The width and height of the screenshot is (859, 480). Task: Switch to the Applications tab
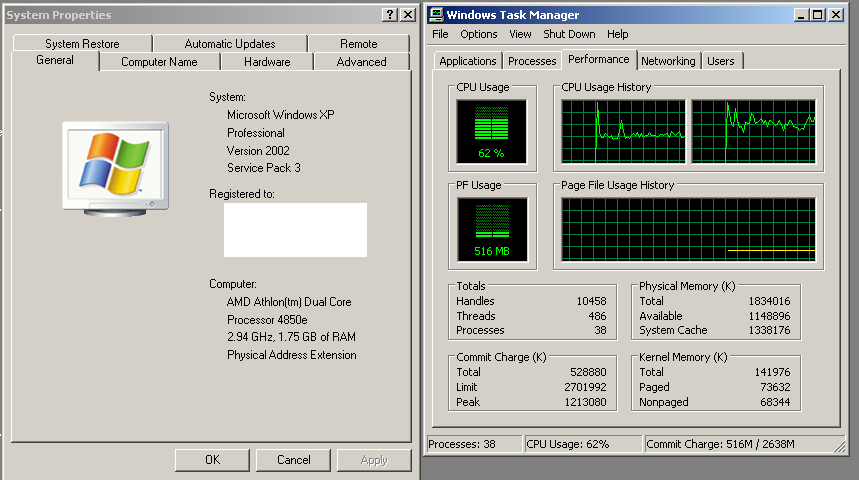point(468,61)
